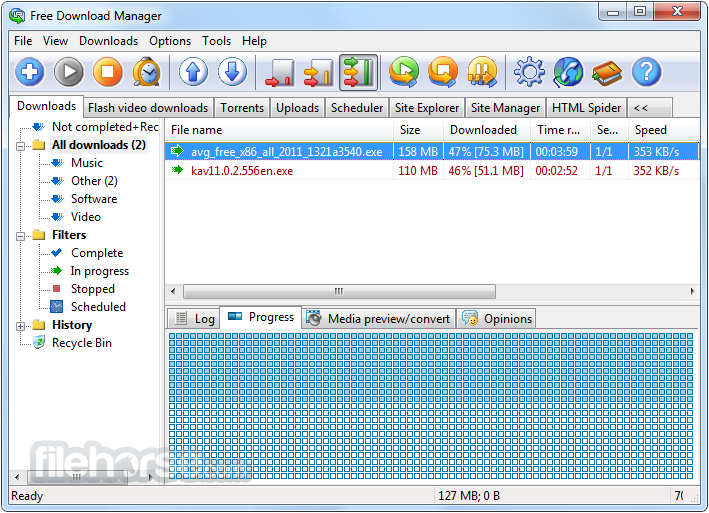This screenshot has height=513, width=709.
Task: Switch to the Torrents tab
Action: pos(242,108)
